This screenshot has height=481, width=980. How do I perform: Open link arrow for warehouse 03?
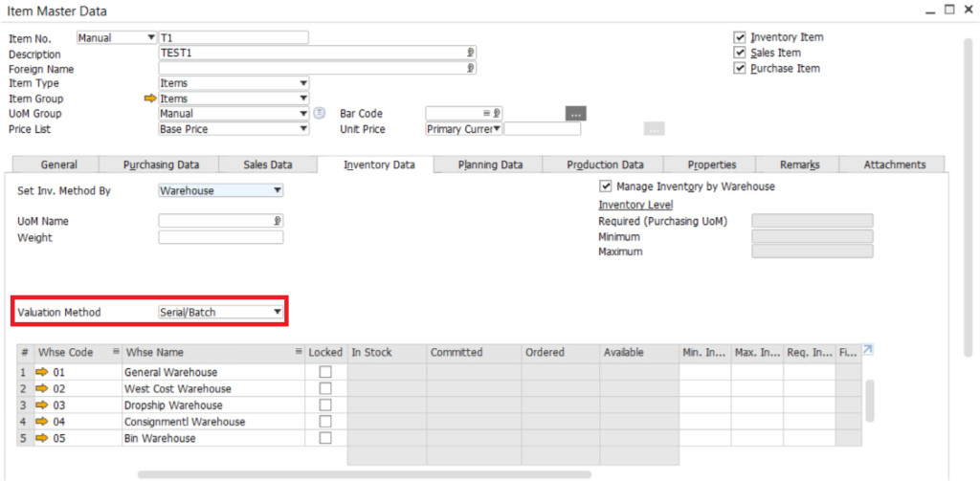[42, 405]
